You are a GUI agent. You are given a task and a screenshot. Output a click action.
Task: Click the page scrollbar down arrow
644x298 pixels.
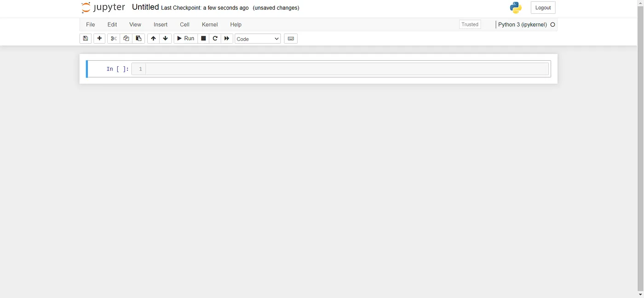pos(640,294)
